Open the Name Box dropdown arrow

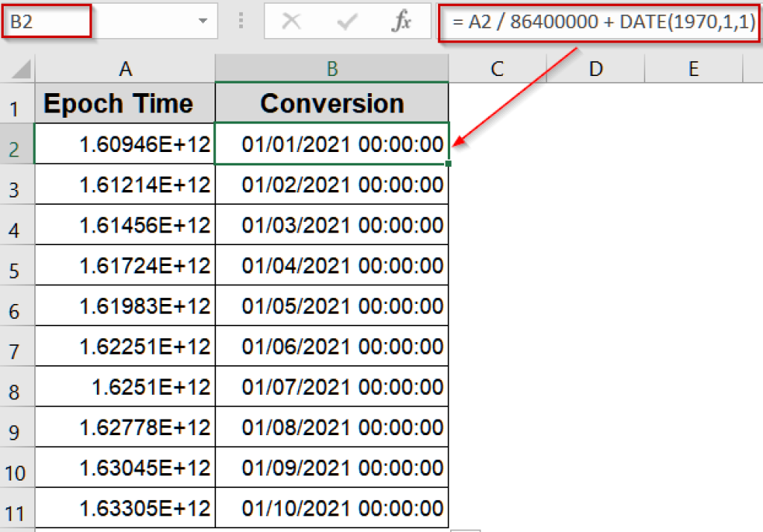click(x=203, y=22)
